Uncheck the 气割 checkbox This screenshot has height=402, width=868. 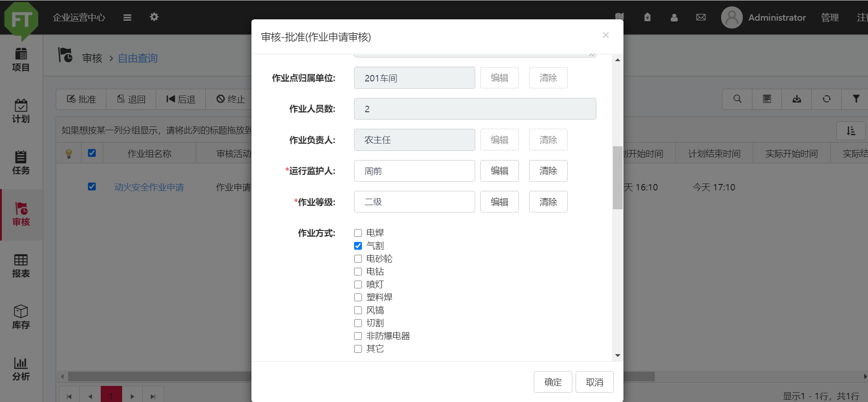(x=358, y=246)
